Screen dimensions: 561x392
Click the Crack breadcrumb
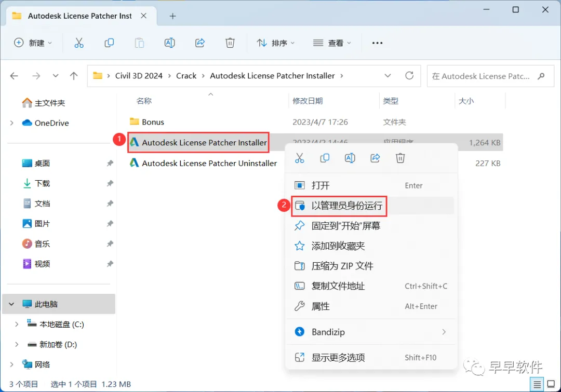186,76
